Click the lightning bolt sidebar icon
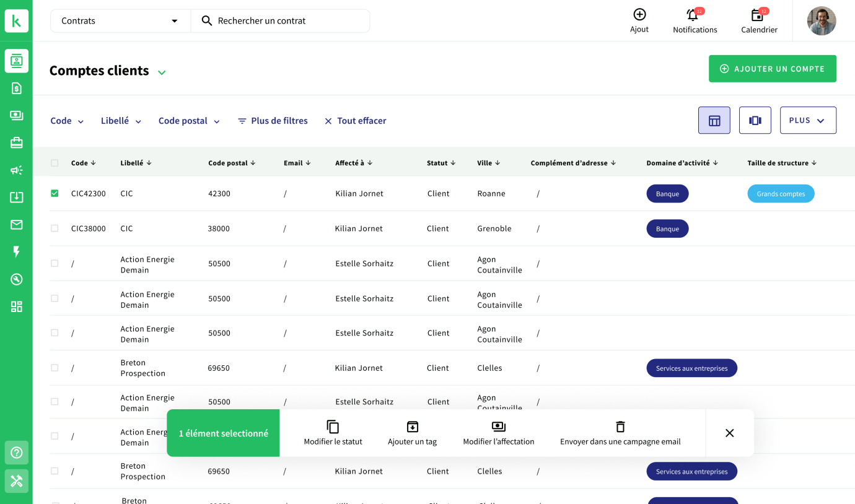Viewport: 855px width, 504px height. tap(17, 251)
